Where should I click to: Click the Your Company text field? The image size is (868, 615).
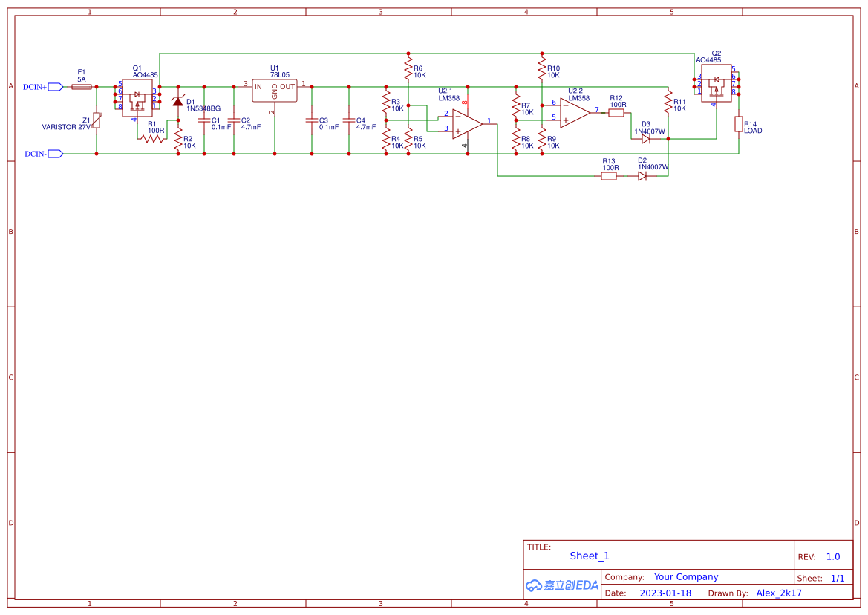tap(686, 577)
